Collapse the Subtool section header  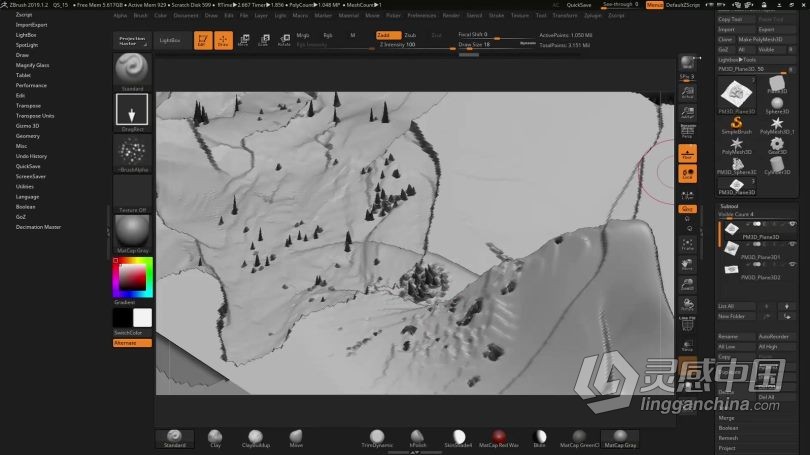[x=729, y=206]
